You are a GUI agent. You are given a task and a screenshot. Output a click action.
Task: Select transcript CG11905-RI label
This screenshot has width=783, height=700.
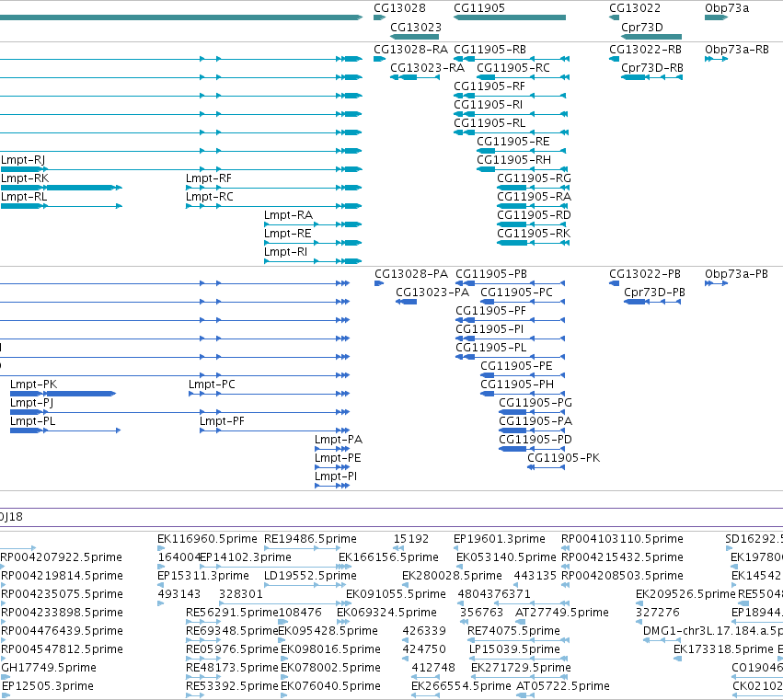point(488,105)
